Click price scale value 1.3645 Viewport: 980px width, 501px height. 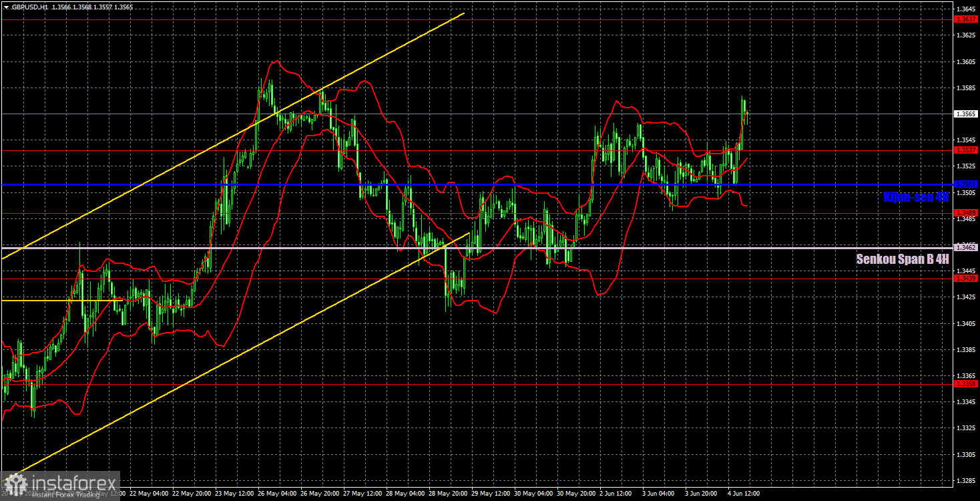966,9
